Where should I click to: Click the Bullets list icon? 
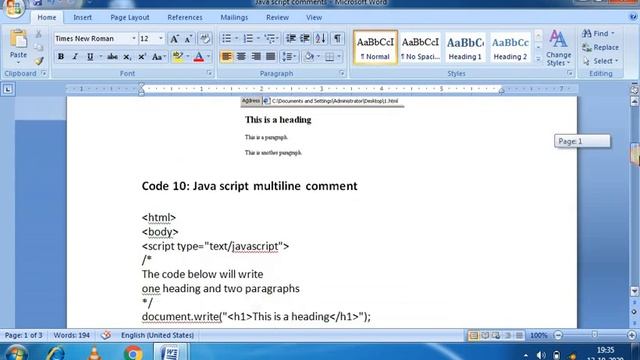[226, 39]
